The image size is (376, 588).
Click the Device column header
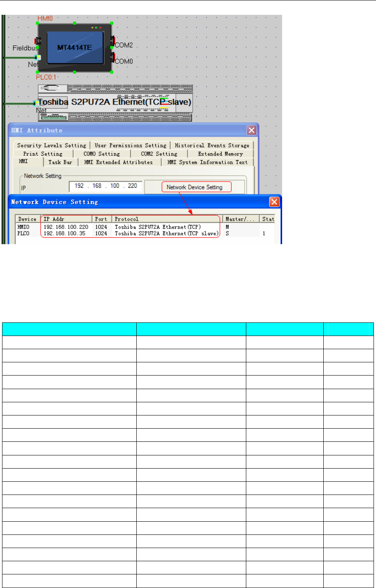[28, 219]
